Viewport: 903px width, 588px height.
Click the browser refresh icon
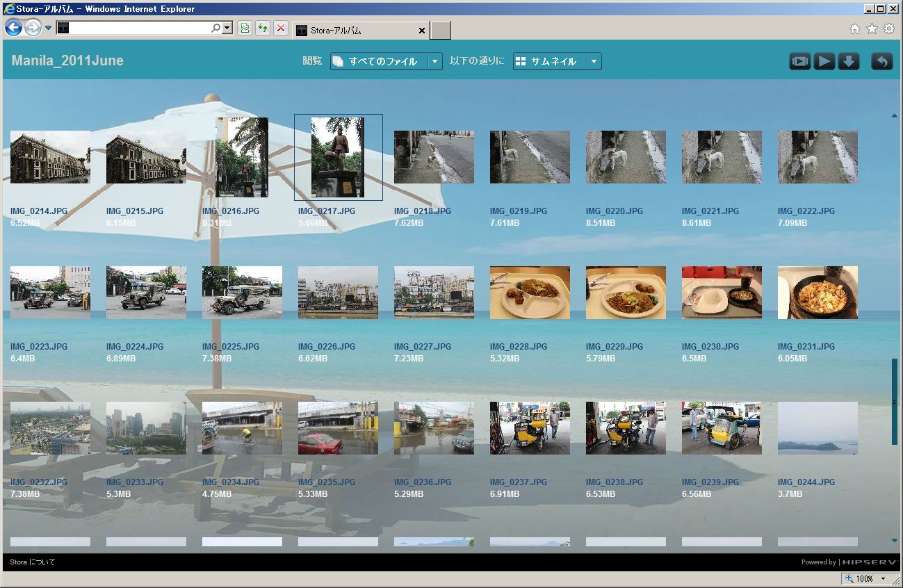262,28
